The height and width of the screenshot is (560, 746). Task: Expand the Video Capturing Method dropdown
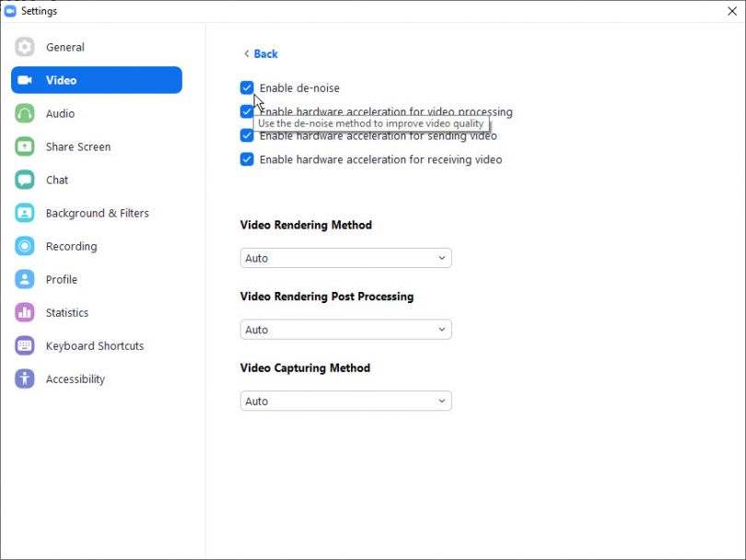[x=345, y=401]
